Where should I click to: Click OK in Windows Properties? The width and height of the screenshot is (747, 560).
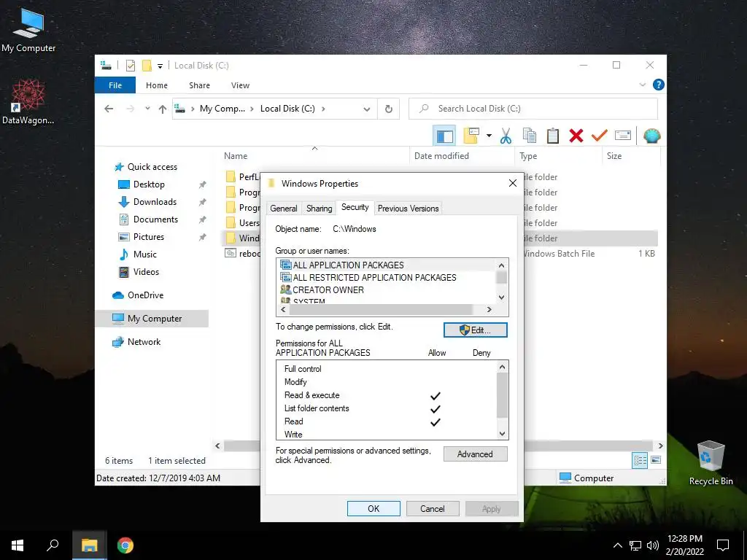point(373,508)
